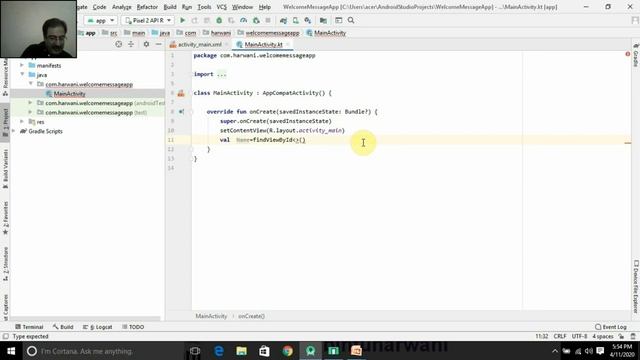Image resolution: width=640 pixels, height=360 pixels.
Task: Toggle the Build Variants stripe button
Action: (5, 169)
